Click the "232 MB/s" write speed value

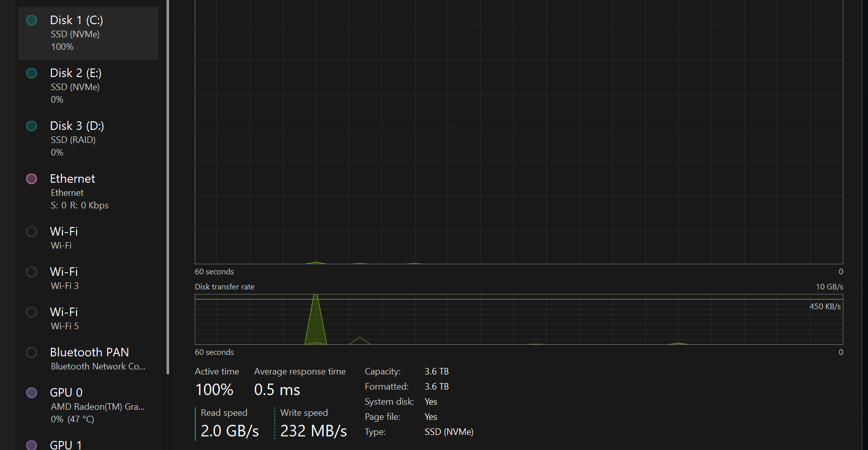point(313,431)
